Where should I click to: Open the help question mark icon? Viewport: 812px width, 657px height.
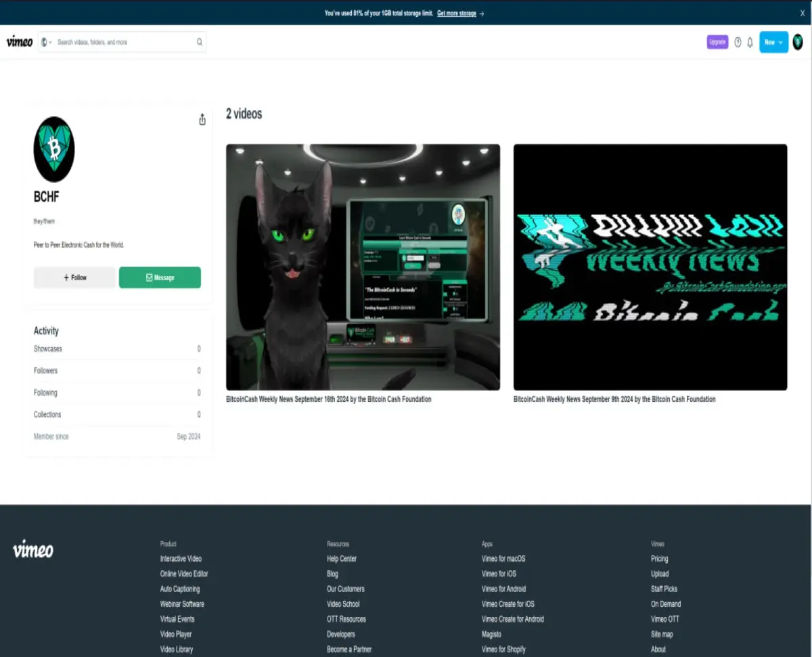pos(738,42)
